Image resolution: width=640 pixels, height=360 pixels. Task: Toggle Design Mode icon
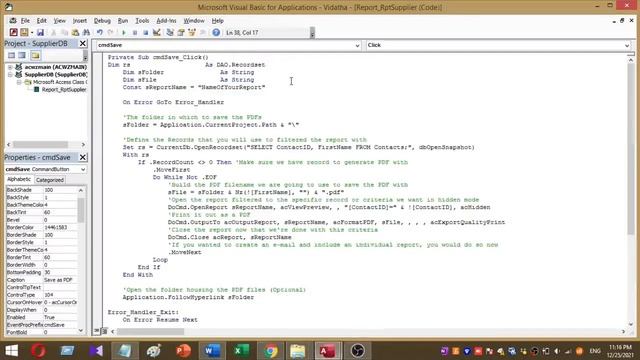point(157,32)
